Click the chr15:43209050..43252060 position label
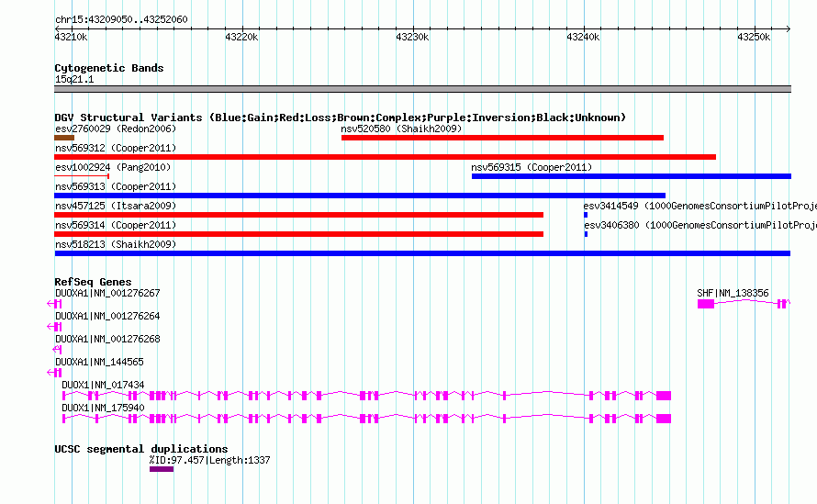This screenshot has height=504, width=817. [121, 19]
